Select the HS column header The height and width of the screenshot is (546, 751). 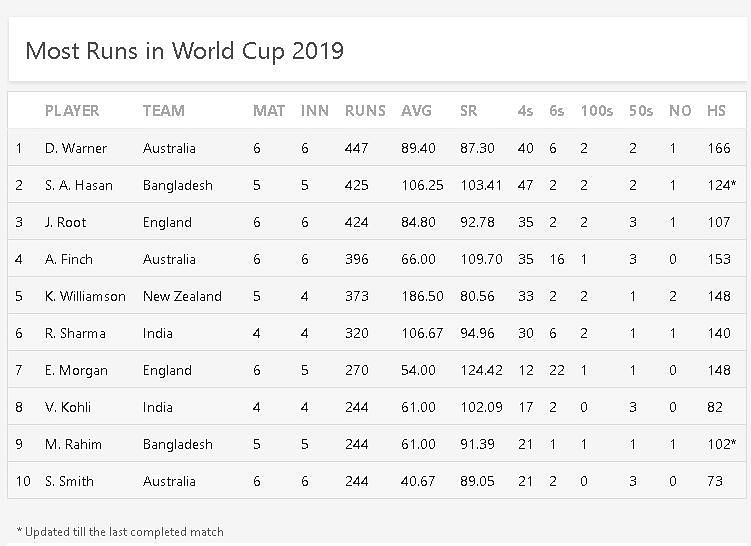(716, 111)
